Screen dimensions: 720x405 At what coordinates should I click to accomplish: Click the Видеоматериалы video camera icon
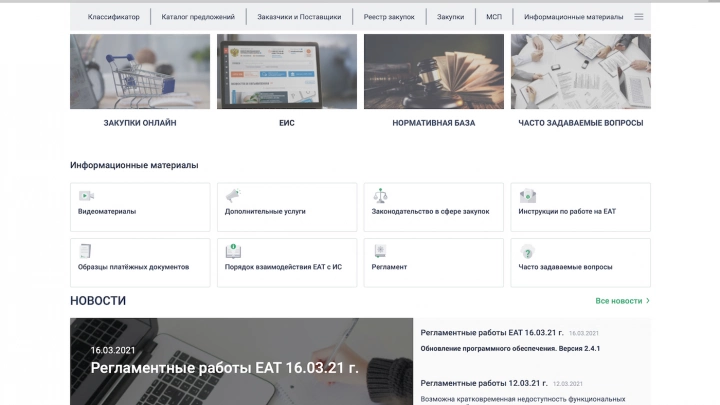coord(86,196)
